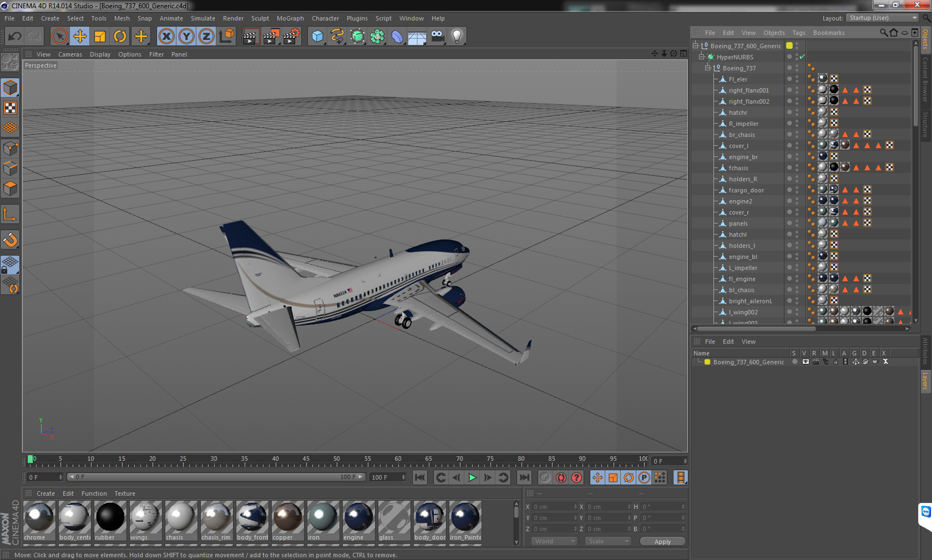The height and width of the screenshot is (560, 932).
Task: Open the Layers side tab
Action: point(925,381)
